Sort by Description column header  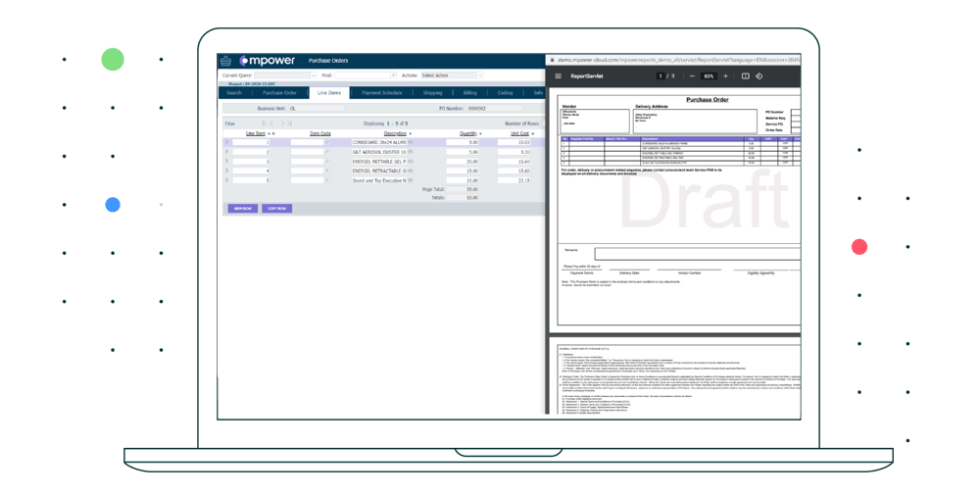(395, 133)
